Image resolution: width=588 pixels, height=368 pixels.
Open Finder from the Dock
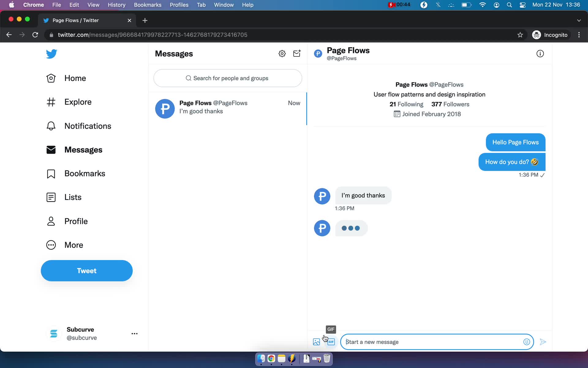tap(261, 358)
